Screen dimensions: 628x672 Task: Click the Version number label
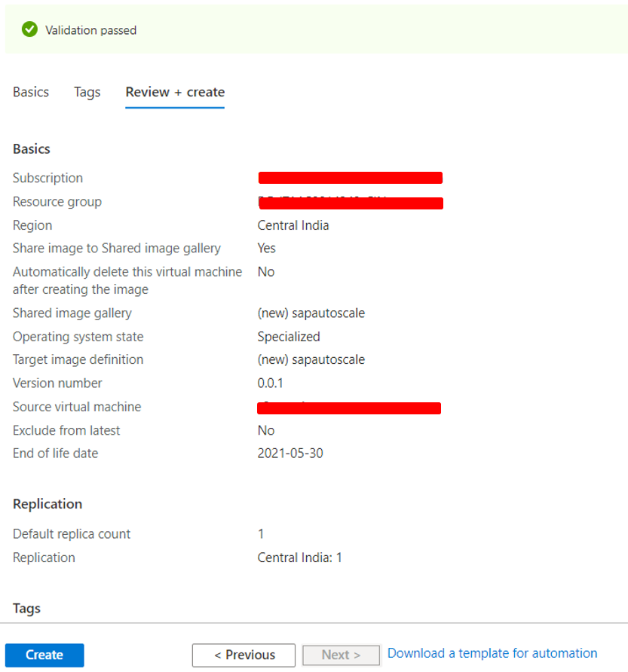tap(57, 383)
